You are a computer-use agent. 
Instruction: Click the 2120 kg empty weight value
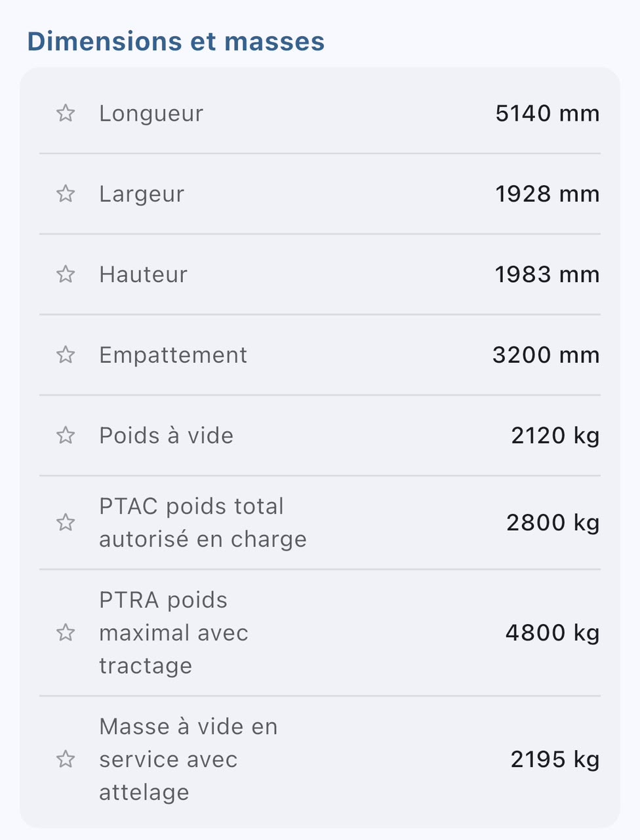[x=555, y=435]
